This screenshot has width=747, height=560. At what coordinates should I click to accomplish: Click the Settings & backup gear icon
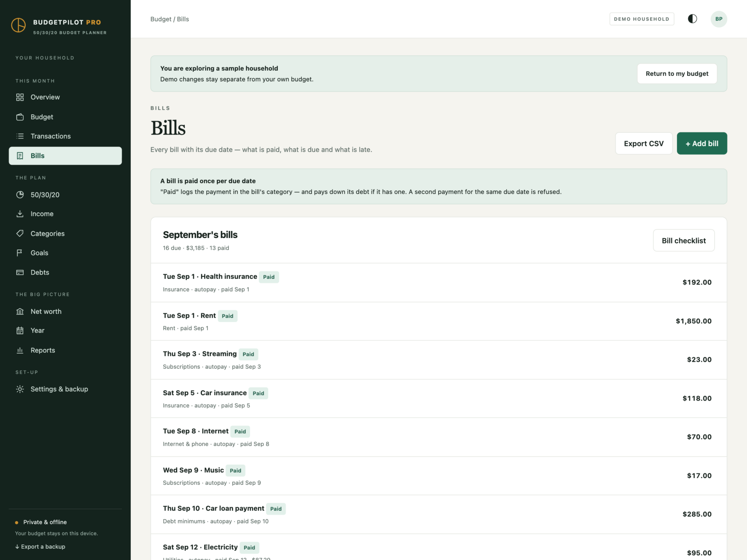click(20, 389)
